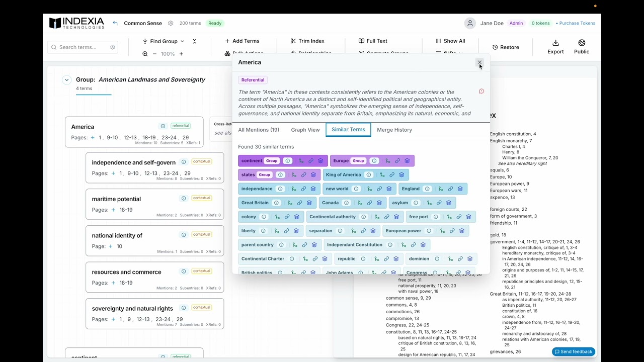Image resolution: width=644 pixels, height=362 pixels.
Task: Collapse the American Landmass and Sovereignty group
Action: (66, 79)
